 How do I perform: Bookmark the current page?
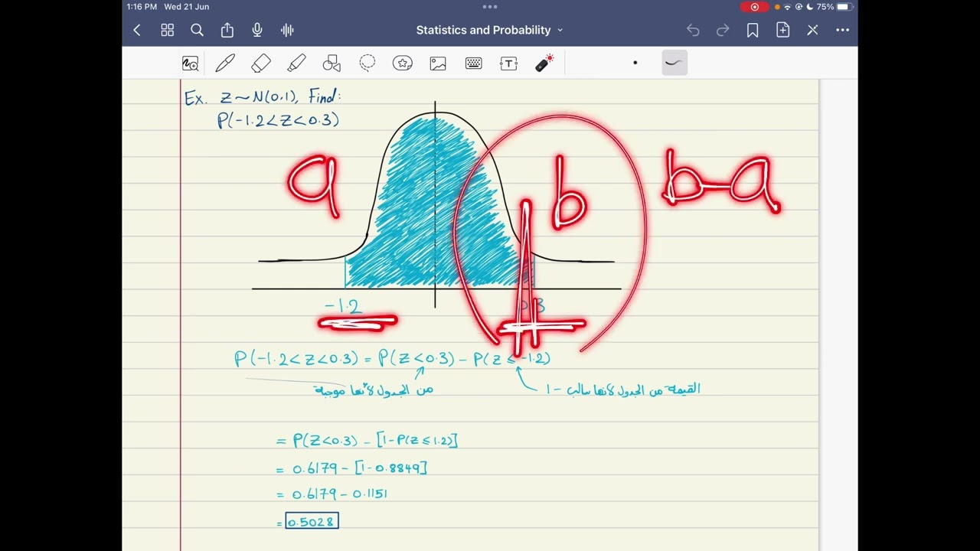(753, 30)
